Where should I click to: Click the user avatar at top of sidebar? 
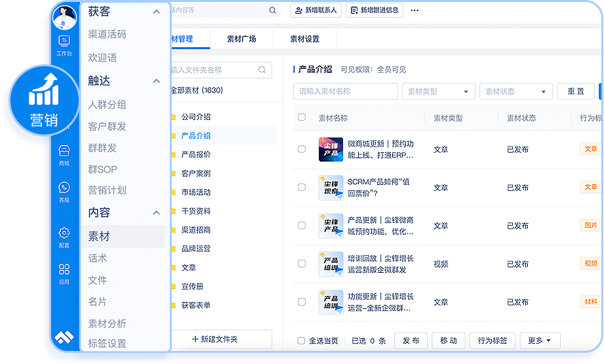[64, 17]
